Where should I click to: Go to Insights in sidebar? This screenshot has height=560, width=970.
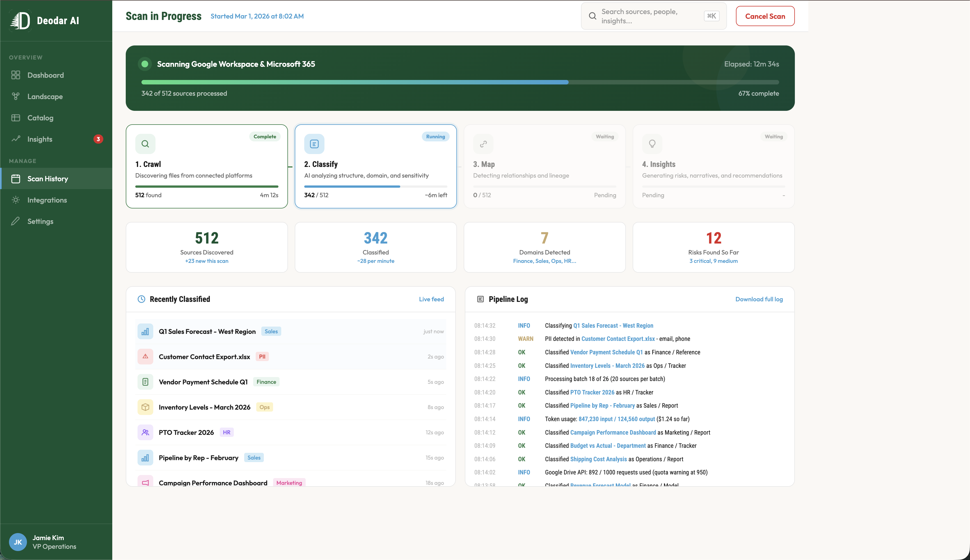tap(40, 139)
